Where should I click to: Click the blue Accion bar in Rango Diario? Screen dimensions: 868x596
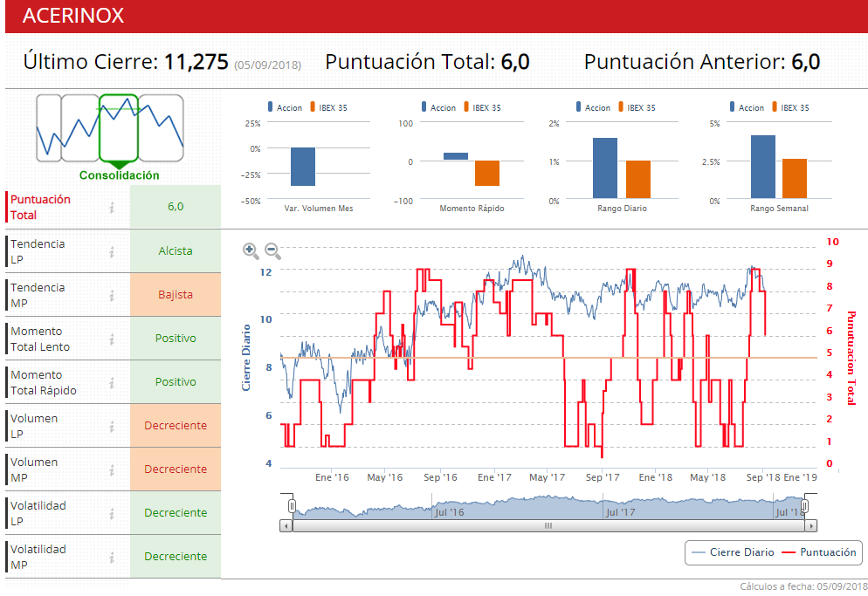pyautogui.click(x=605, y=168)
